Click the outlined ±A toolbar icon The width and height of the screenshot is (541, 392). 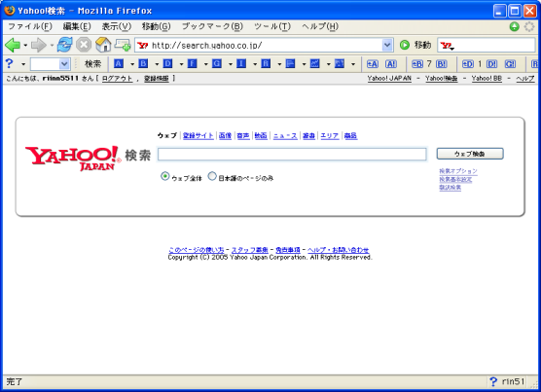tap(373, 64)
